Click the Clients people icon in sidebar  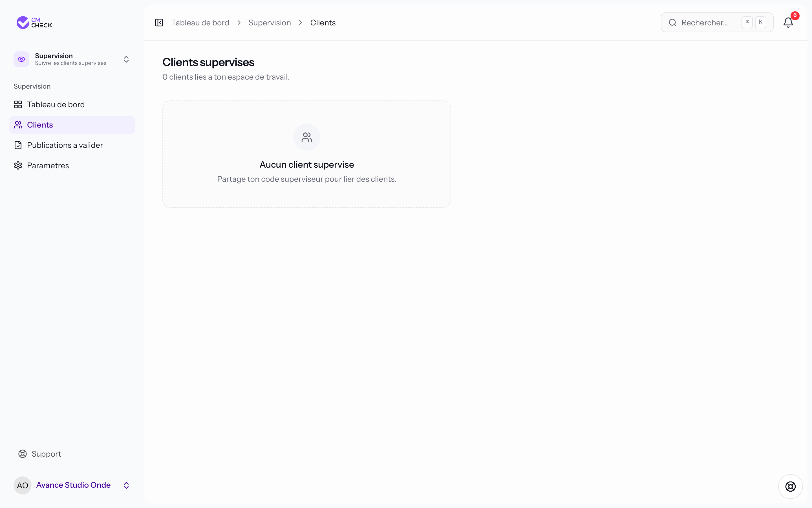[x=18, y=125]
